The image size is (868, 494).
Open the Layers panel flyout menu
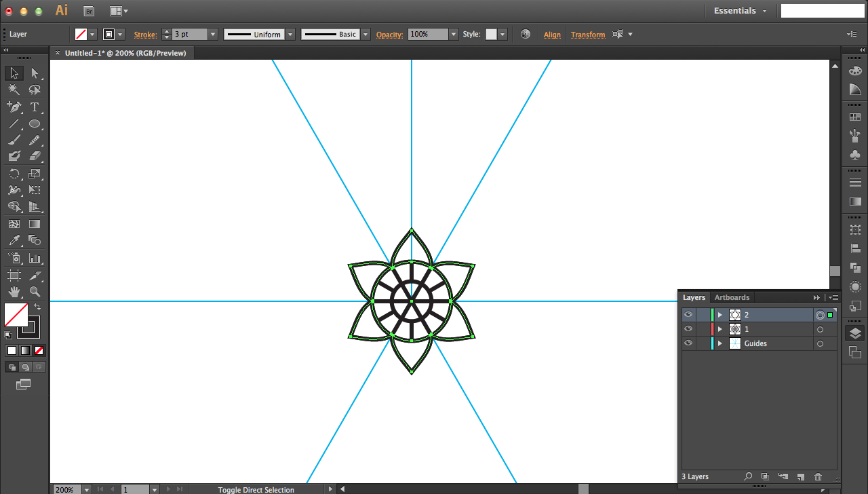[x=833, y=298]
